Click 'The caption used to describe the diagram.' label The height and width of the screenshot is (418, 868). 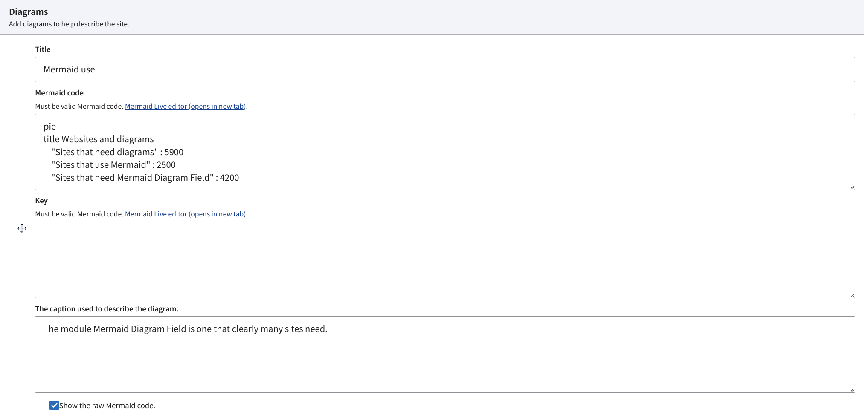(x=107, y=309)
